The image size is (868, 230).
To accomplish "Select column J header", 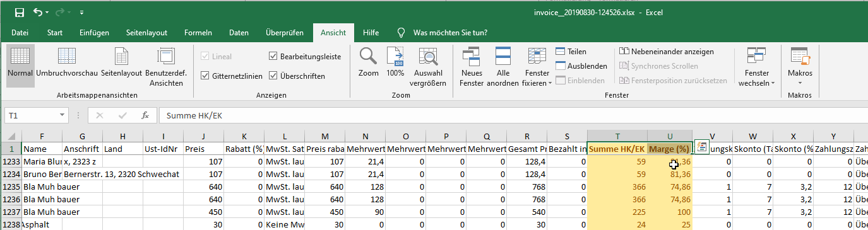I will pos(203,135).
